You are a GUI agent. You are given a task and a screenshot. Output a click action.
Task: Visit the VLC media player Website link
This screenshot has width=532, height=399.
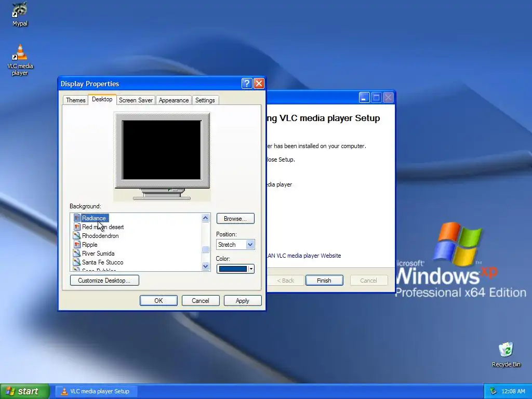click(303, 256)
